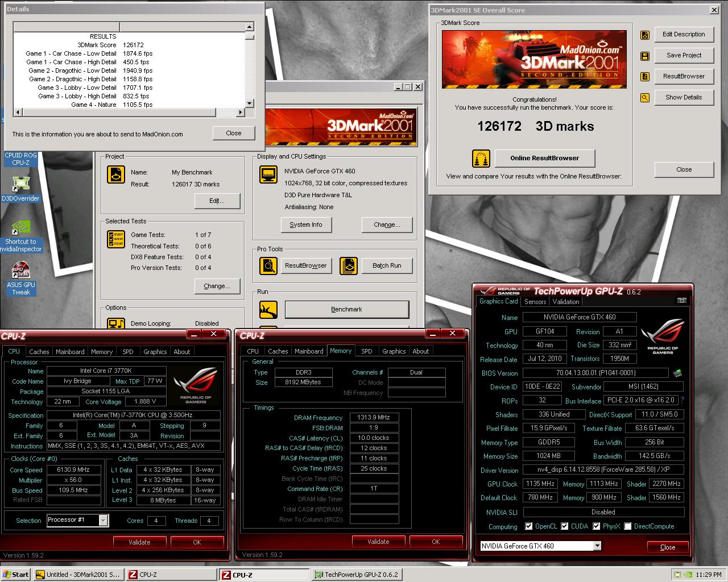Viewport: 728px width, 582px height.
Task: Open About tab in left CPU-Z
Action: pos(182,352)
